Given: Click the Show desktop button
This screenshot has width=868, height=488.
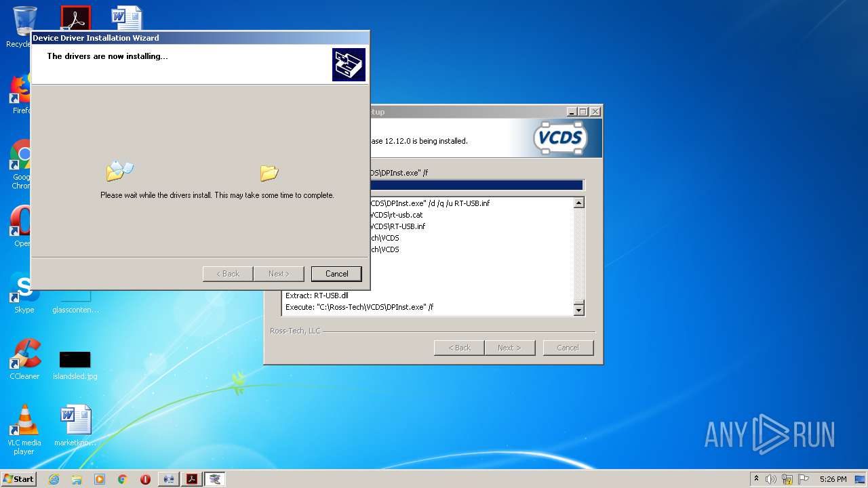Looking at the screenshot, I should pyautogui.click(x=861, y=479).
